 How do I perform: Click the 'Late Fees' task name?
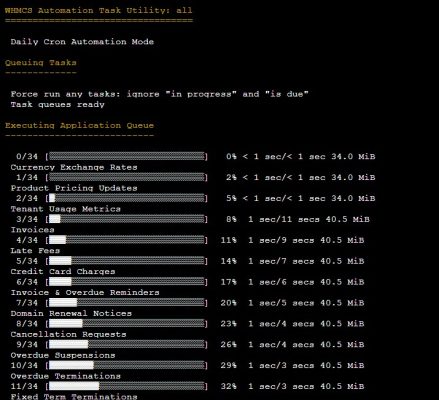point(35,251)
